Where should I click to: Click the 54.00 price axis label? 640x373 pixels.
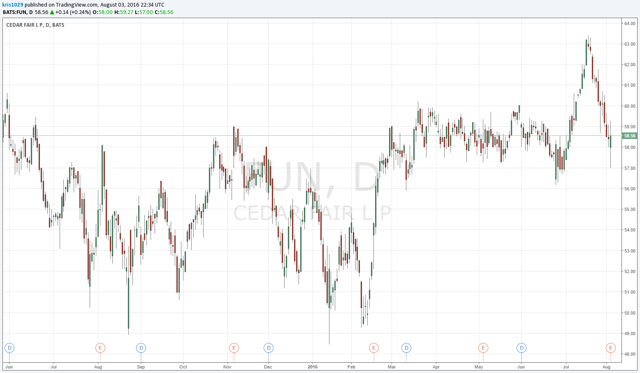(630, 230)
